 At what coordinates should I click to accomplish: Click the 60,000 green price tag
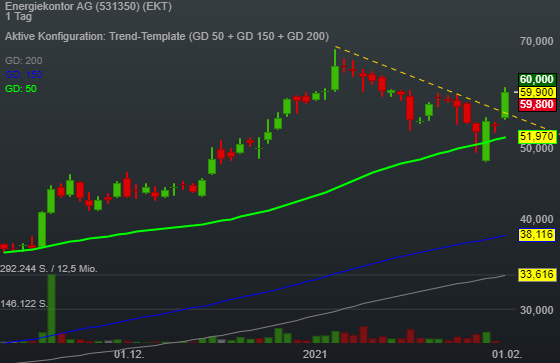coord(537,79)
